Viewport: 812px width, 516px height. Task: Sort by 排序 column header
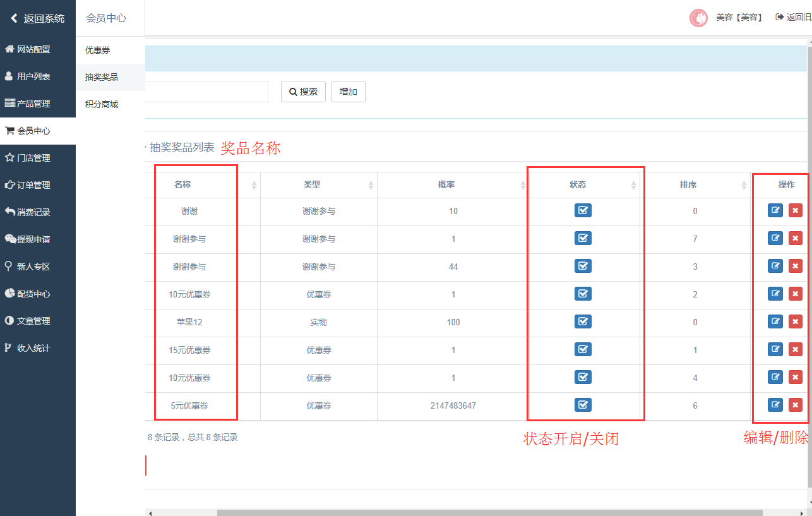point(695,185)
